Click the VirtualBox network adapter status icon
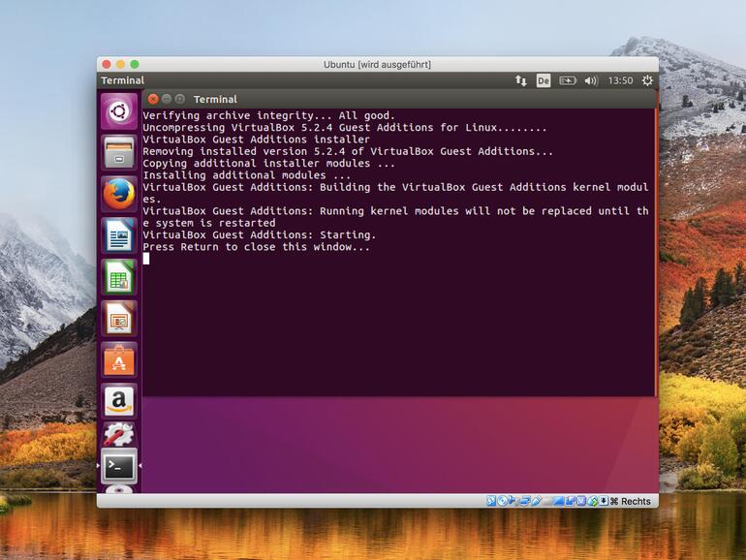 (524, 501)
